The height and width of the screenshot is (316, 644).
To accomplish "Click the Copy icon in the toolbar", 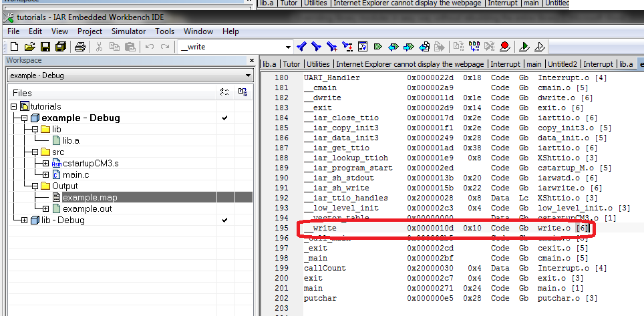I will [115, 47].
